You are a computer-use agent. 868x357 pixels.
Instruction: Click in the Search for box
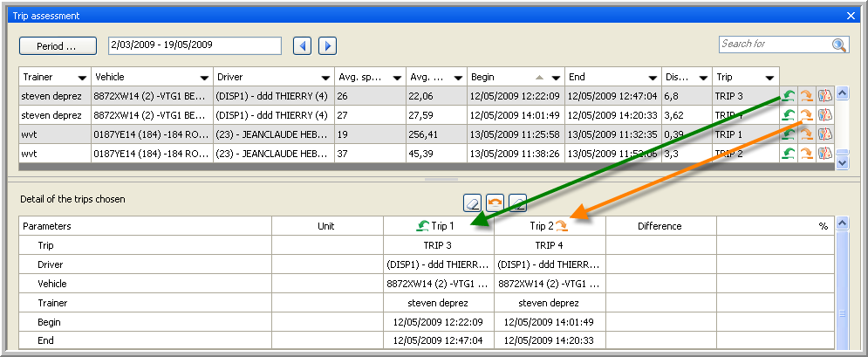pyautogui.click(x=772, y=45)
